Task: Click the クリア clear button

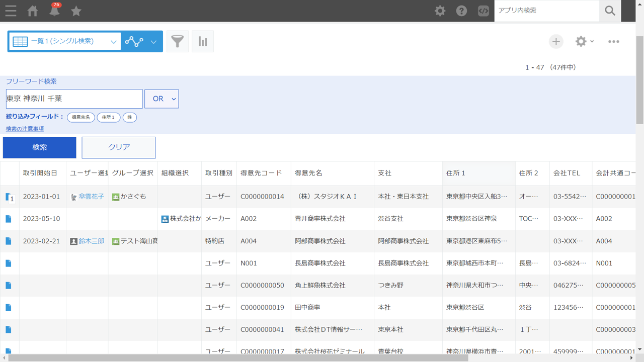Action: (119, 147)
